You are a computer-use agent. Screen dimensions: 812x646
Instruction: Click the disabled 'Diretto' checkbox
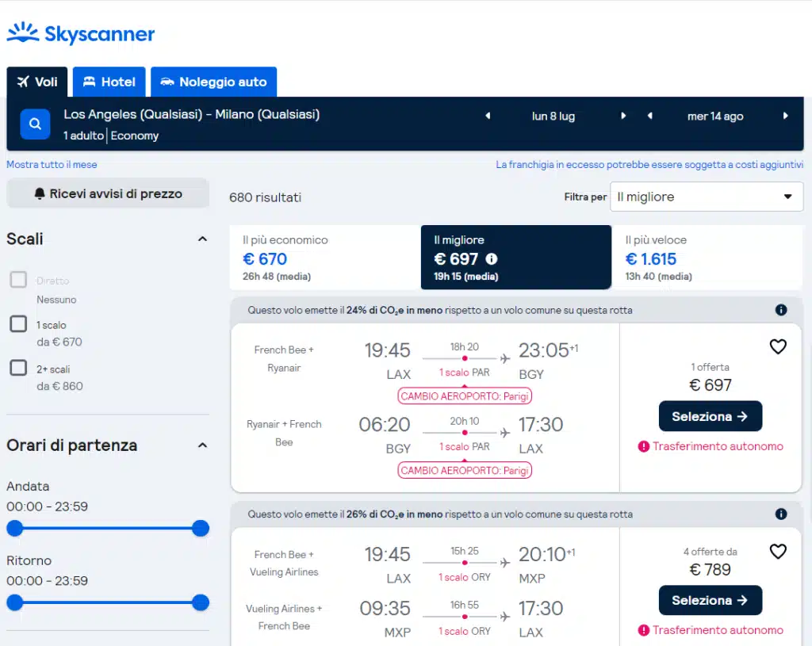coord(17,279)
